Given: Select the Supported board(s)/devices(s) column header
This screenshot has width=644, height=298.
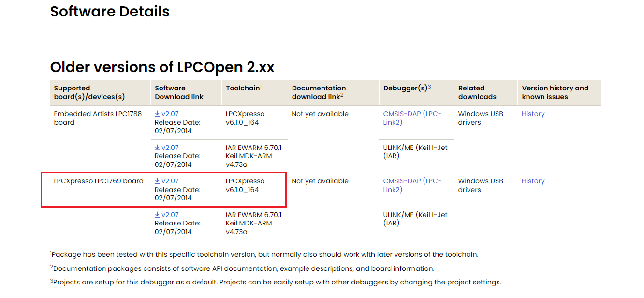Looking at the screenshot, I should point(89,92).
